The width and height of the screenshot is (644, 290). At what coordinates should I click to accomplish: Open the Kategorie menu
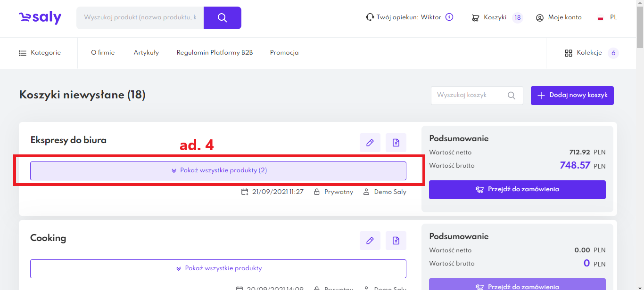pyautogui.click(x=40, y=53)
